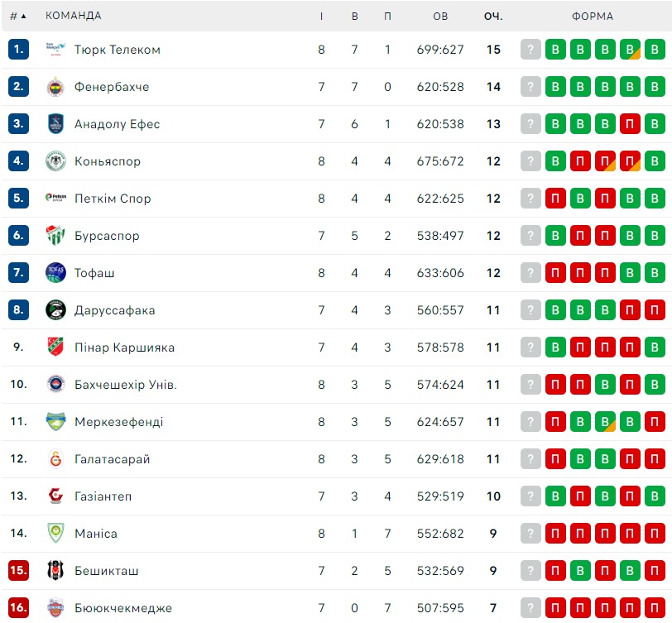Viewport: 672px width, 623px height.
Task: Select the Anadolu Efes shield logo
Action: (x=55, y=124)
